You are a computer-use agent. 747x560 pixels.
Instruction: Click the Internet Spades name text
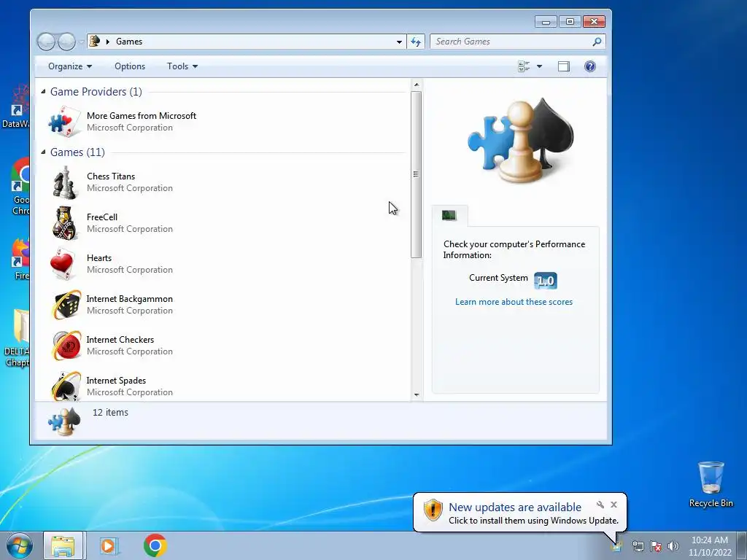pos(116,381)
